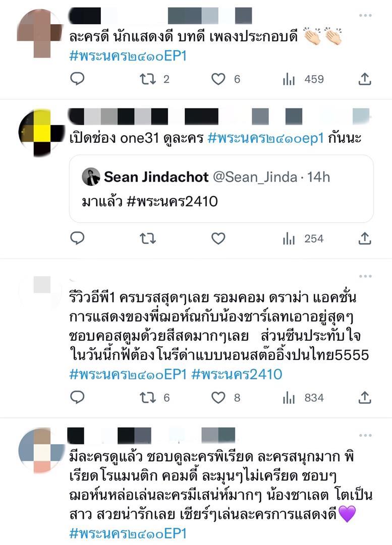Viewport: 392px width, 545px height.
Task: Open more options for the EP1 review tweet
Action: coord(365,277)
